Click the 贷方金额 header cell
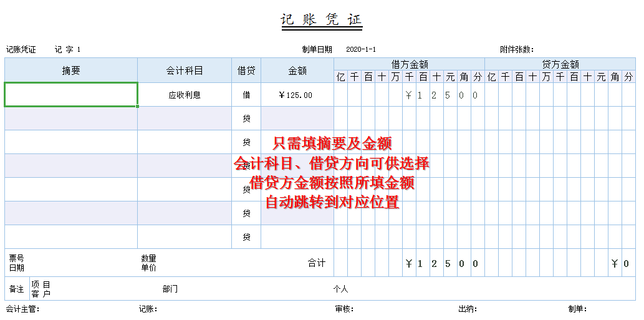Viewport: 644px width, 320px height. pos(560,64)
